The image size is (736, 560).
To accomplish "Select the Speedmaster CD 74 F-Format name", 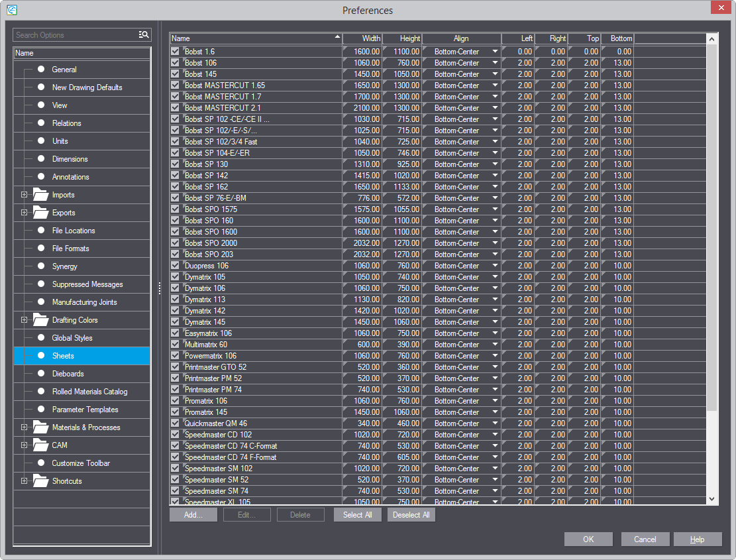I will [x=231, y=457].
